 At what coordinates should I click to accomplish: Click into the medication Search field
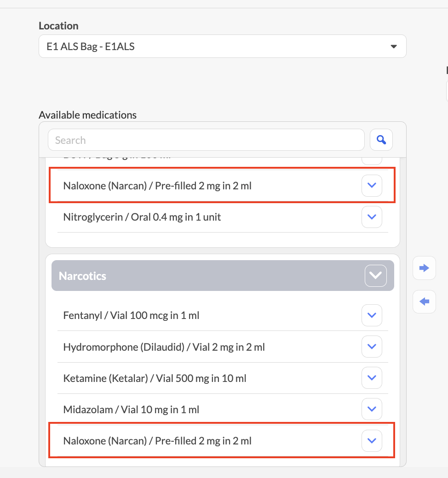tap(207, 140)
